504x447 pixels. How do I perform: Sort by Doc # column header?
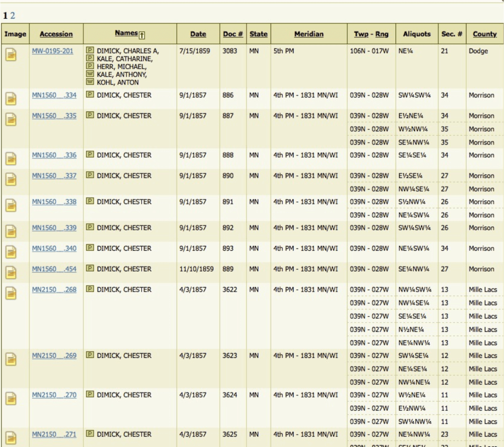[x=233, y=34]
